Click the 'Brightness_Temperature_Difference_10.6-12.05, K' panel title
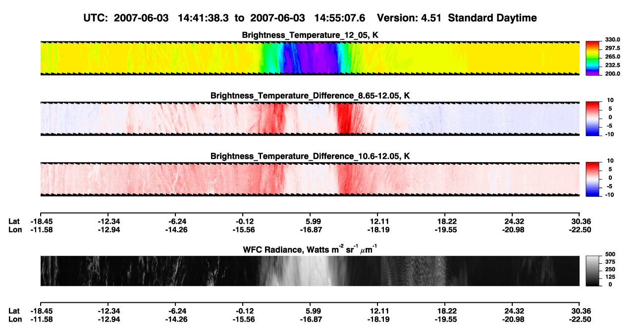 tap(310, 156)
